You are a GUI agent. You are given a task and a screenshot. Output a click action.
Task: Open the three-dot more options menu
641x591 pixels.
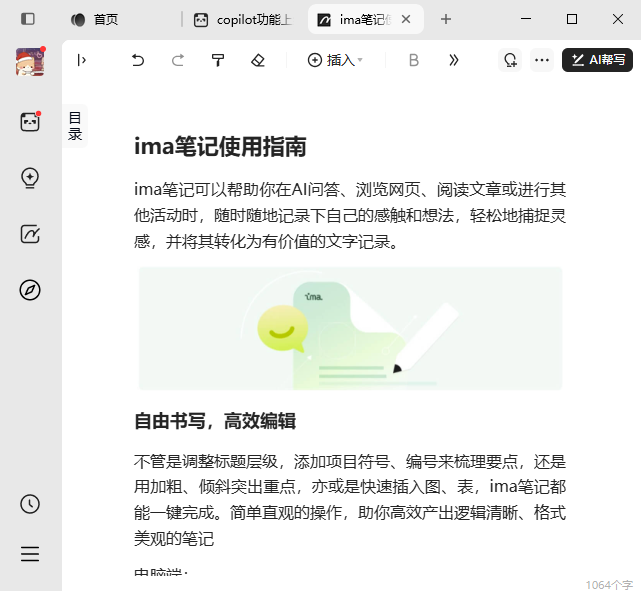(542, 60)
